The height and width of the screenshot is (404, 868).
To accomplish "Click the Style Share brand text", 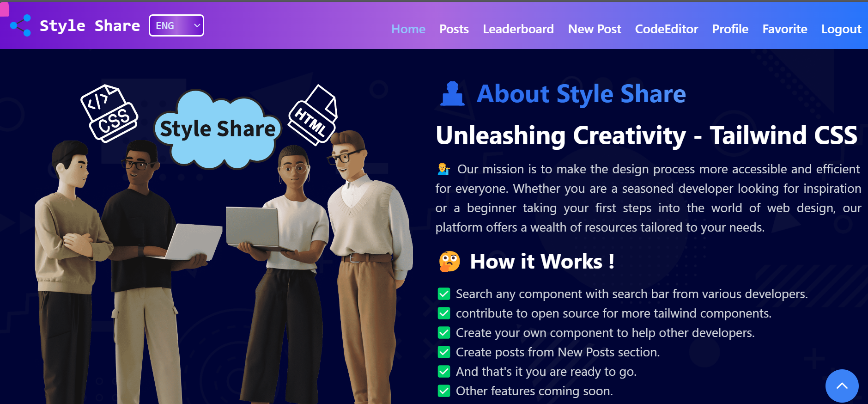I will tap(90, 25).
